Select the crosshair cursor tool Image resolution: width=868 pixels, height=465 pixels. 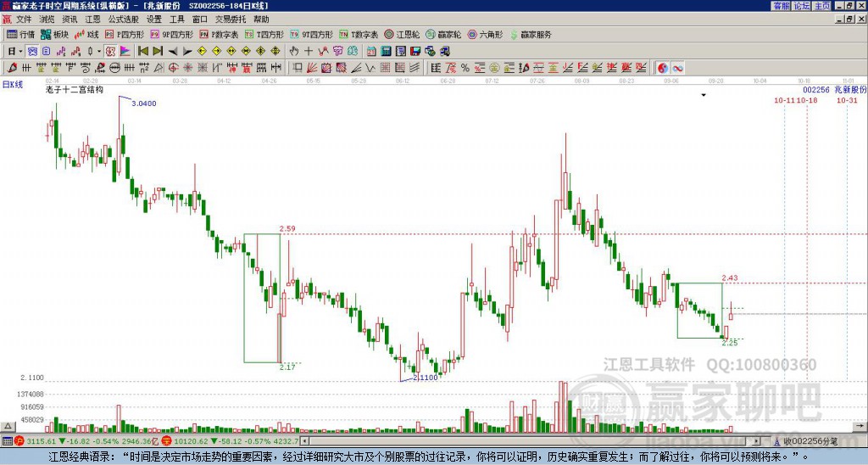point(309,51)
